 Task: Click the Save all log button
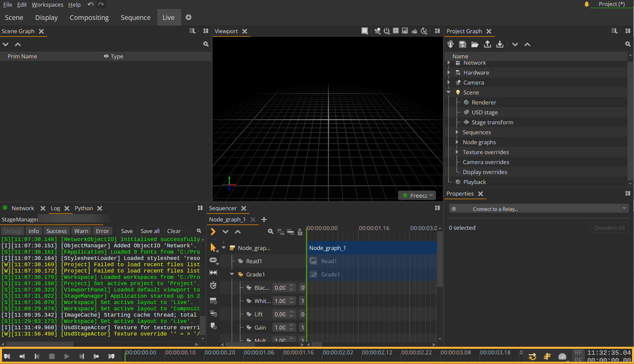tap(150, 231)
